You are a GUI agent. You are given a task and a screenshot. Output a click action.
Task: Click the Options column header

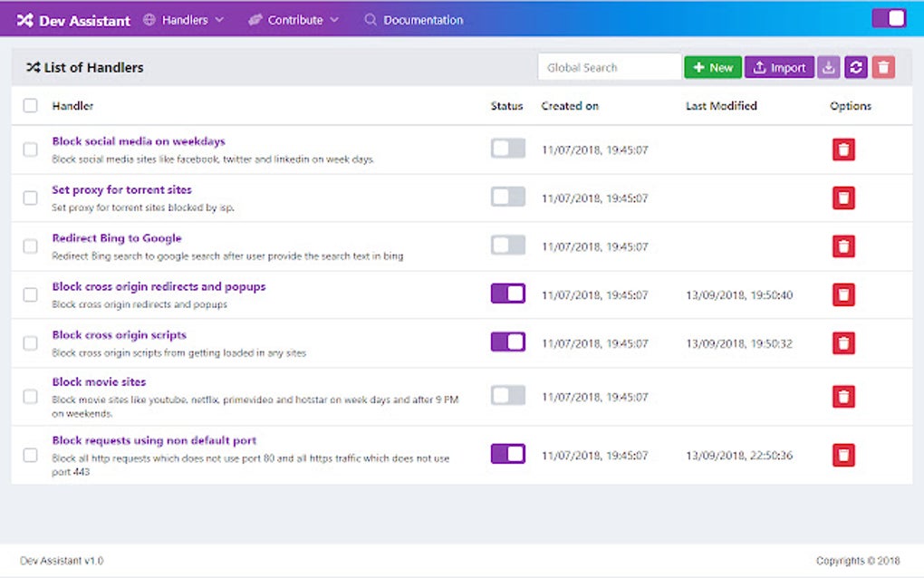pos(851,105)
